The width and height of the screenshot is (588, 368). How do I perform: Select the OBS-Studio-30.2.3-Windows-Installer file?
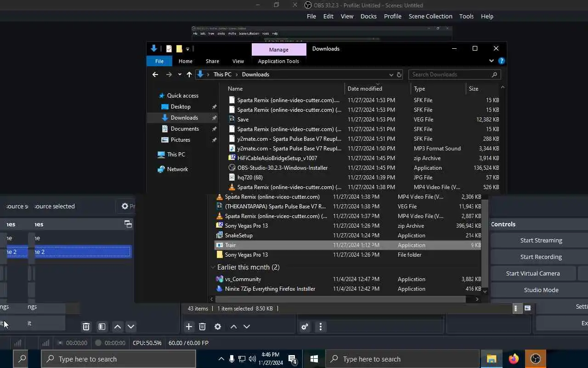pos(283,168)
